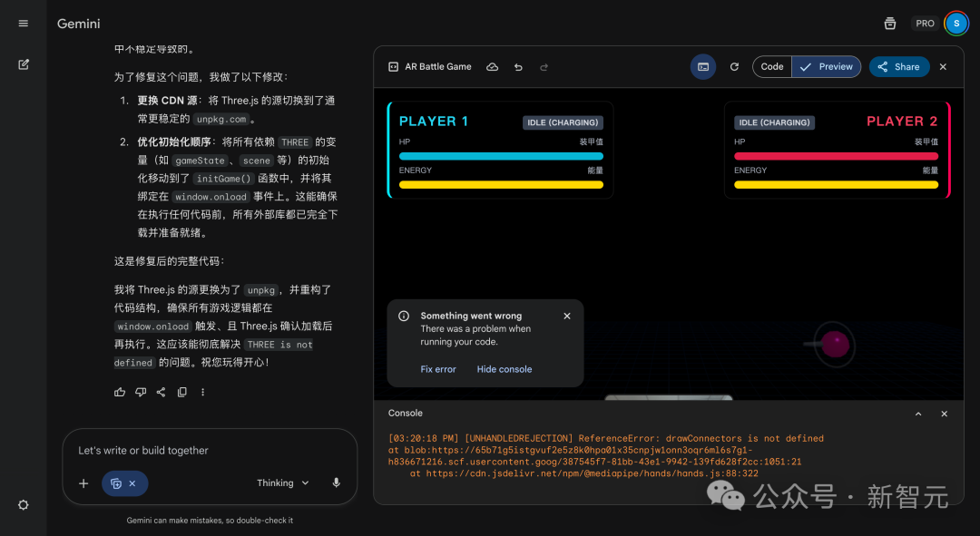Give a thumbs up to the response

119,391
